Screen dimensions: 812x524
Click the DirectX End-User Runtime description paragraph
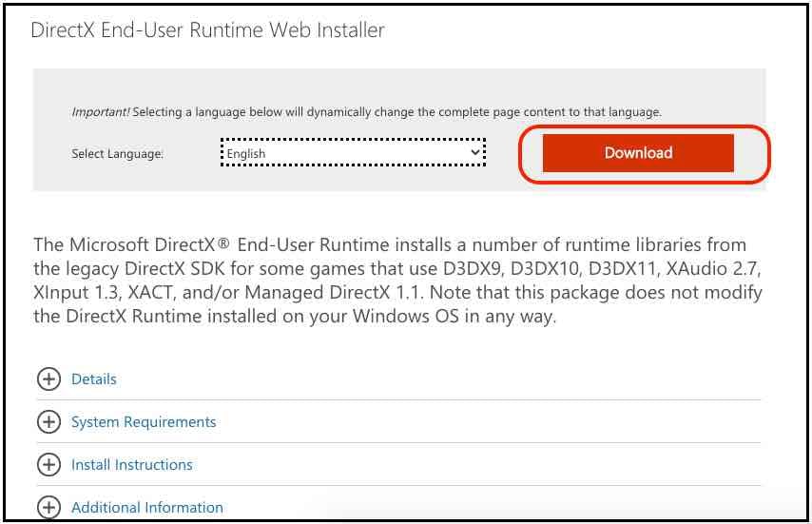[x=397, y=281]
